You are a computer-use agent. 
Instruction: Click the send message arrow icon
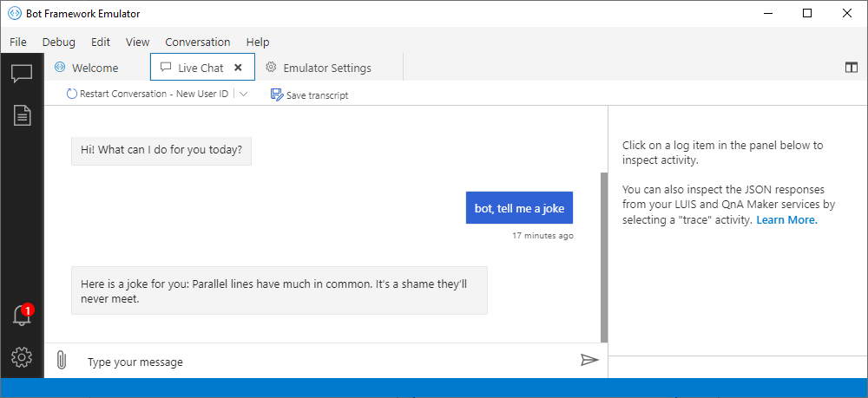tap(589, 360)
